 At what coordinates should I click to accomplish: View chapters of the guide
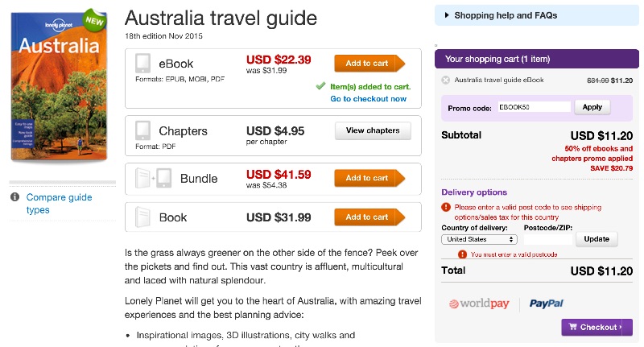(x=372, y=130)
